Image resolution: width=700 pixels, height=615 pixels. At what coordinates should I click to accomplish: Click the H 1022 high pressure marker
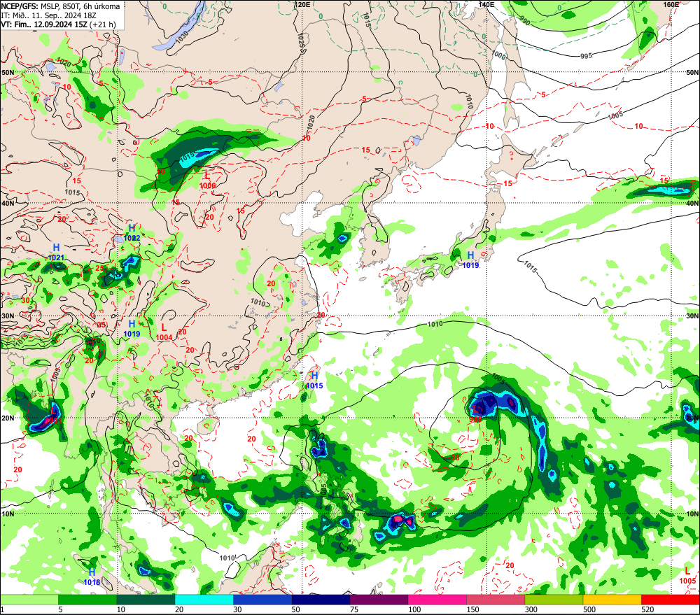132,232
